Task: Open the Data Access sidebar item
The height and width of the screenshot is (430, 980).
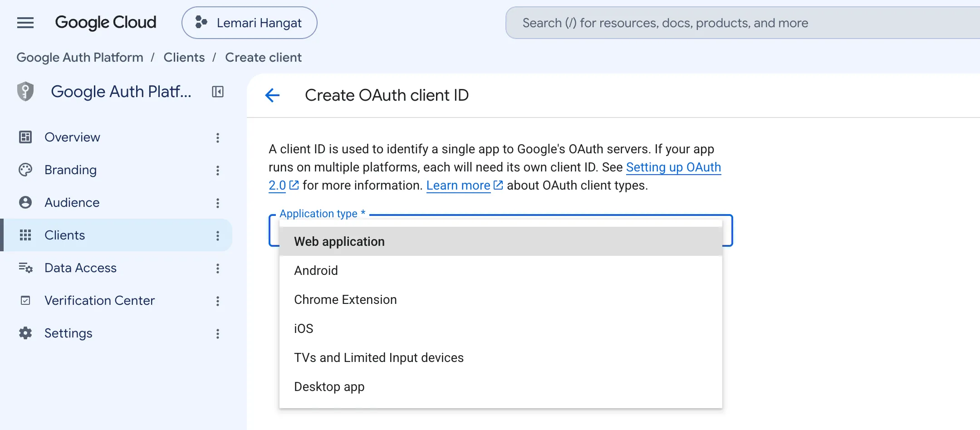Action: click(x=116, y=268)
